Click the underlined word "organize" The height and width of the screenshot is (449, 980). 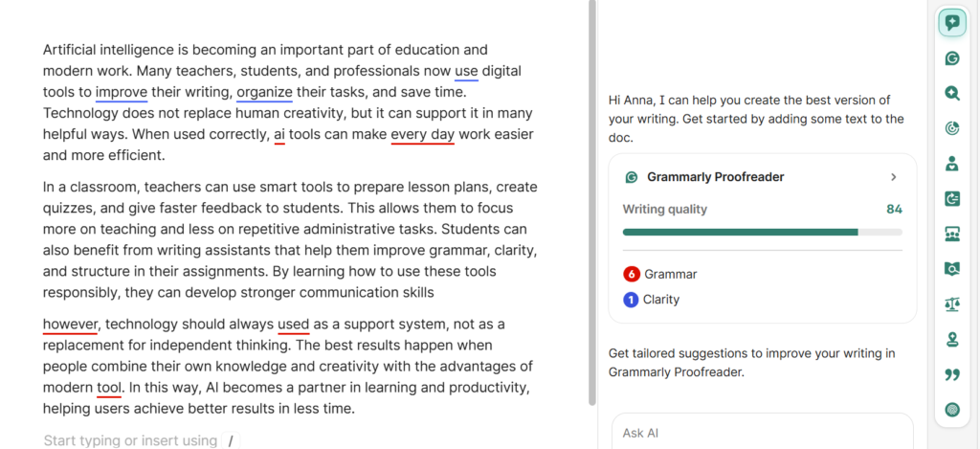pyautogui.click(x=264, y=92)
